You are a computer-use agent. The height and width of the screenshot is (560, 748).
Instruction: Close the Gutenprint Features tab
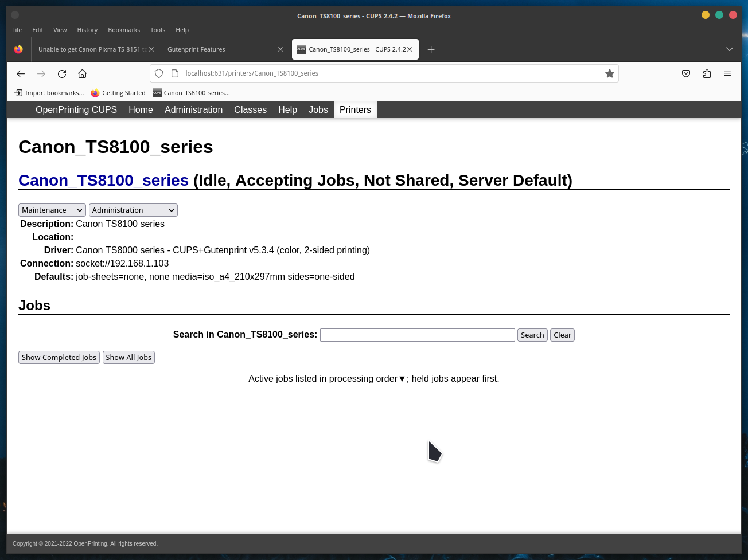tap(280, 49)
